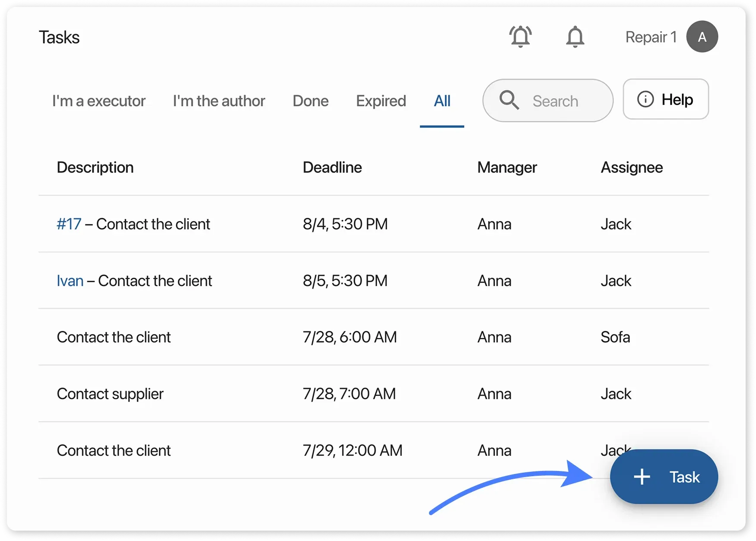The image size is (756, 541).
Task: Switch to the I'm the author view
Action: [219, 101]
